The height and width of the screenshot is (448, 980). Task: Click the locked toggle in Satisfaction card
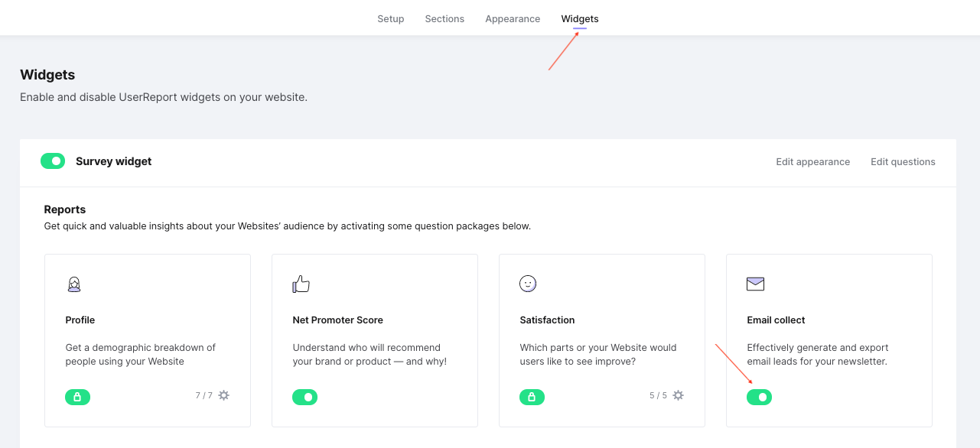point(532,397)
